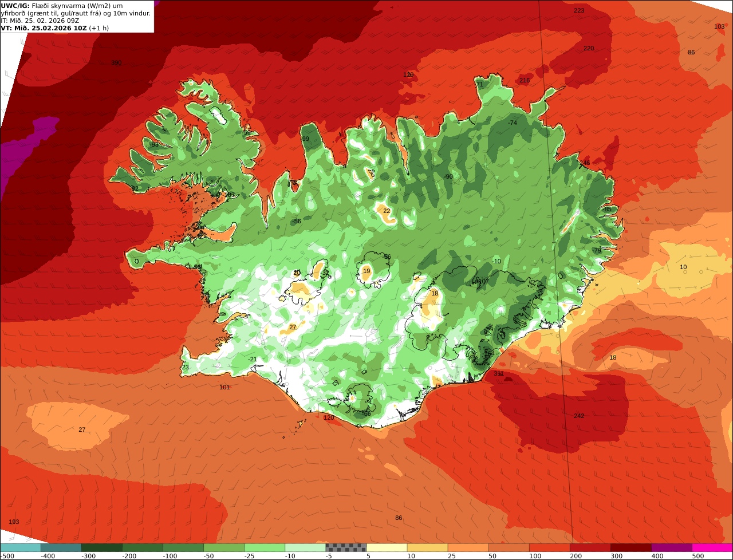Click the 'IT: Mið. 25. 02. 2026 09Z' line
This screenshot has height=560, width=733.
[x=40, y=20]
